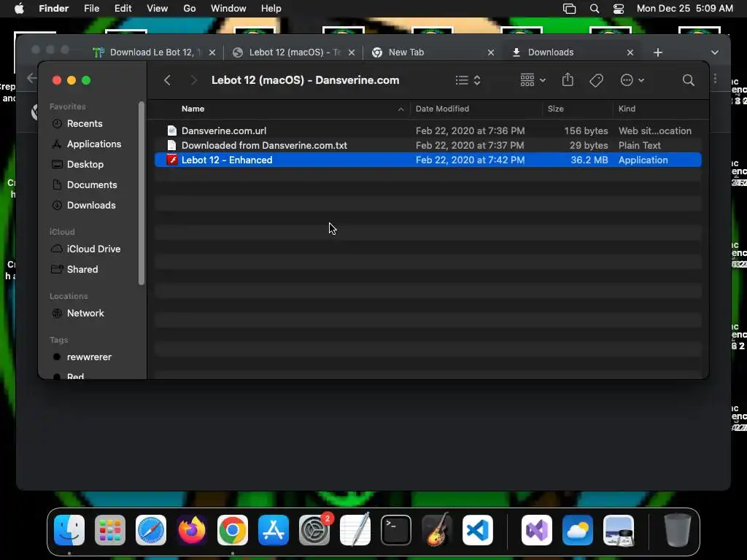Close the Download Le Bot 12 tab
The width and height of the screenshot is (747, 560).
[212, 52]
